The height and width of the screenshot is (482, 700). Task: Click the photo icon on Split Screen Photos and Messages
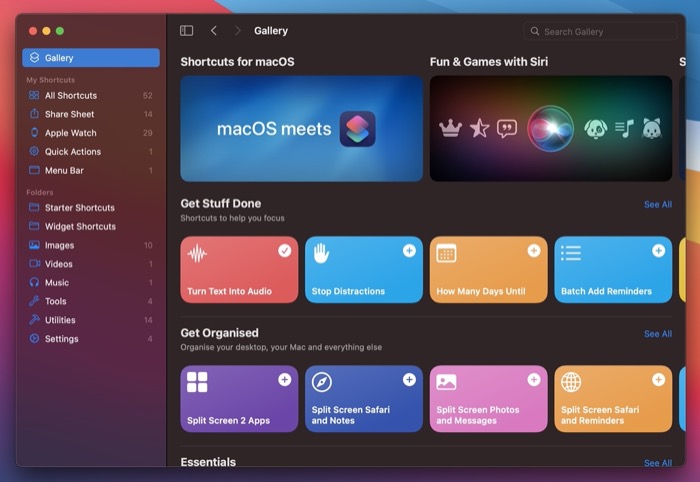click(446, 382)
